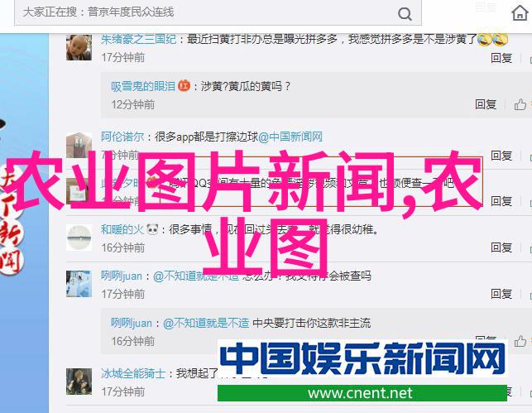Follow the @中国新闻网 mention link

[290, 137]
